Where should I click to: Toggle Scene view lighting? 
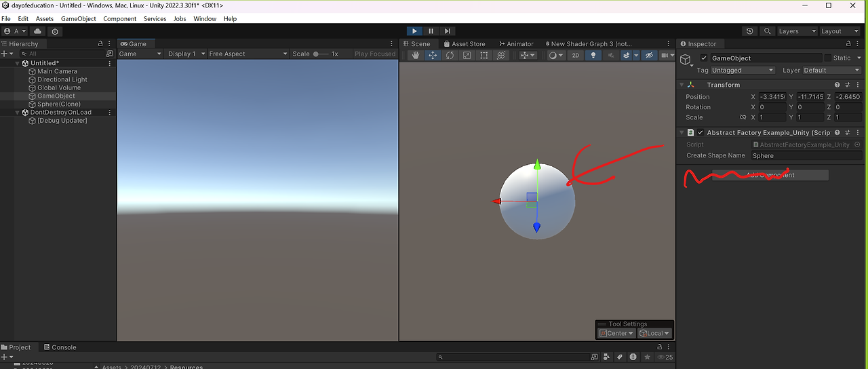pyautogui.click(x=593, y=56)
